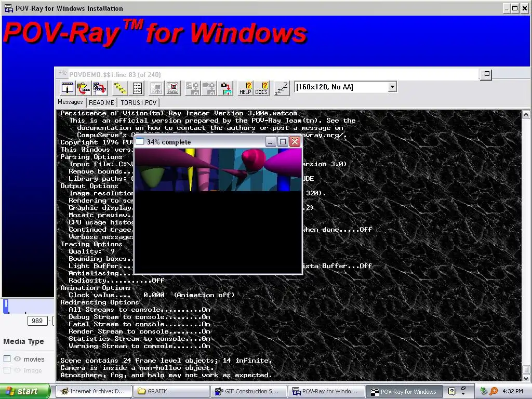Click the messages pane scroll up arrow
The height and width of the screenshot is (399, 532).
(526, 115)
